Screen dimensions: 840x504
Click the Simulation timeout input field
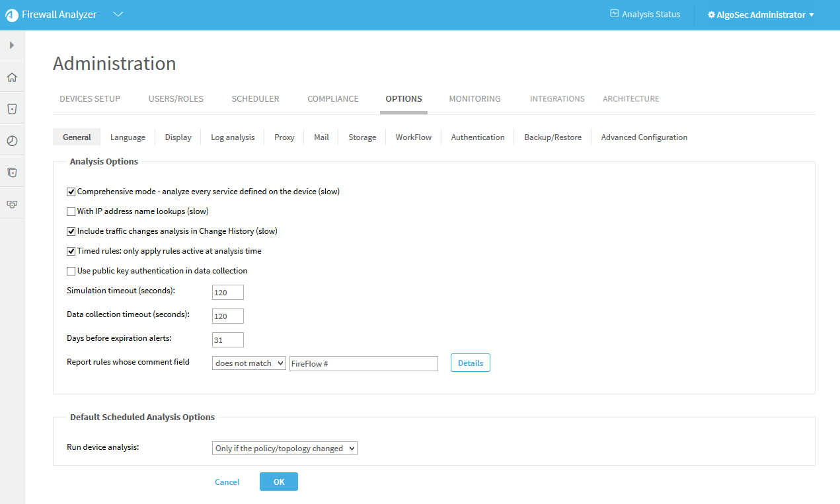click(x=228, y=292)
